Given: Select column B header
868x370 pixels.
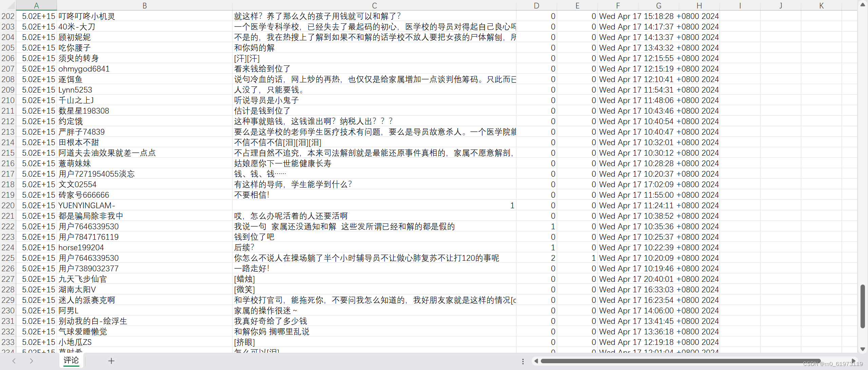Looking at the screenshot, I should click(144, 5).
